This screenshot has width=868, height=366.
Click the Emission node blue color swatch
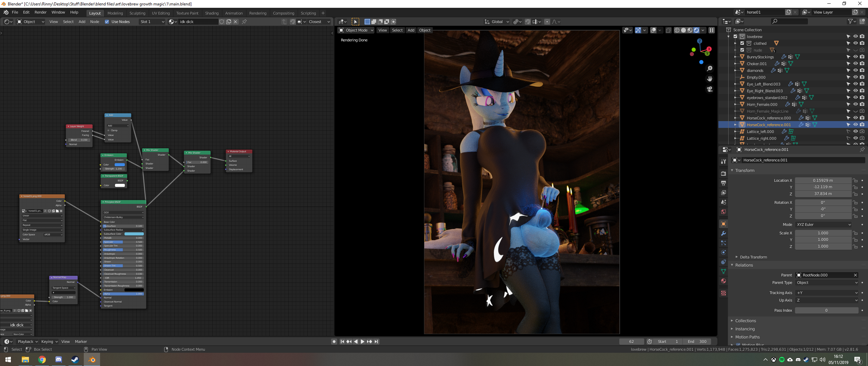point(120,165)
